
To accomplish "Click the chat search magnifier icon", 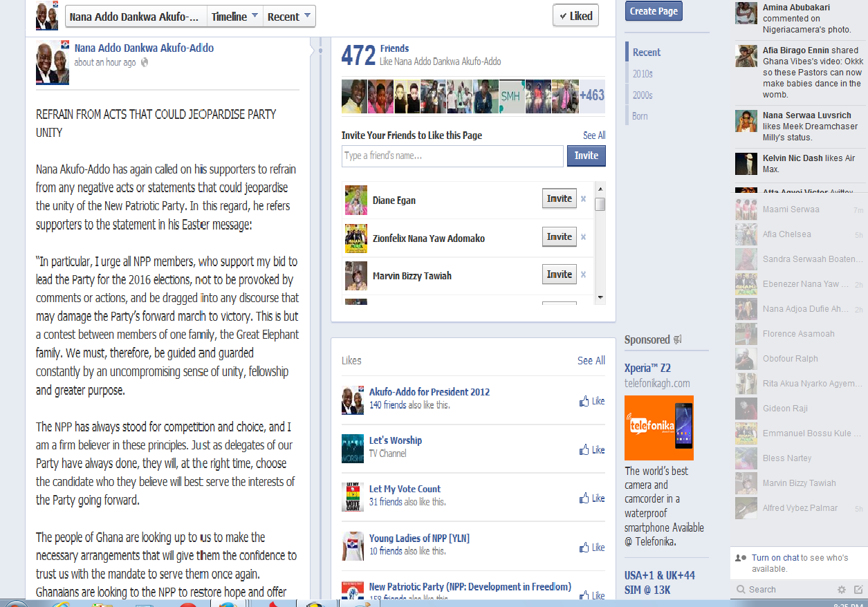I will click(x=741, y=590).
